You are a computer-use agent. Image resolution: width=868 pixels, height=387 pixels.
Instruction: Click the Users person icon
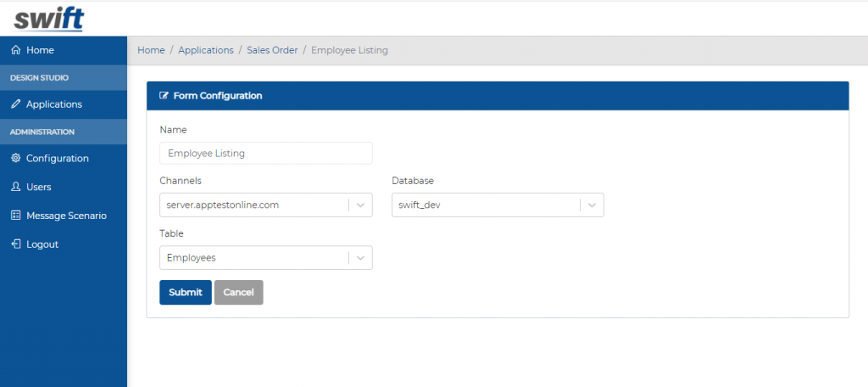click(x=15, y=187)
